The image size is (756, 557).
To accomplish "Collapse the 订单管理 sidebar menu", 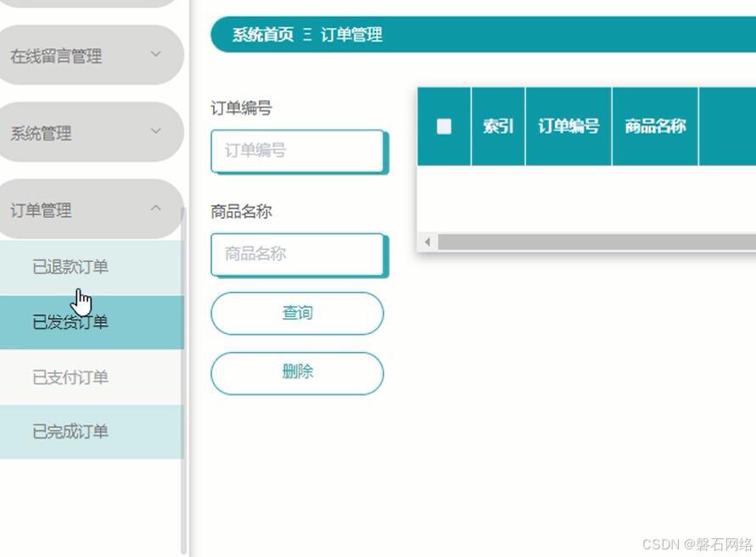I will [x=91, y=208].
